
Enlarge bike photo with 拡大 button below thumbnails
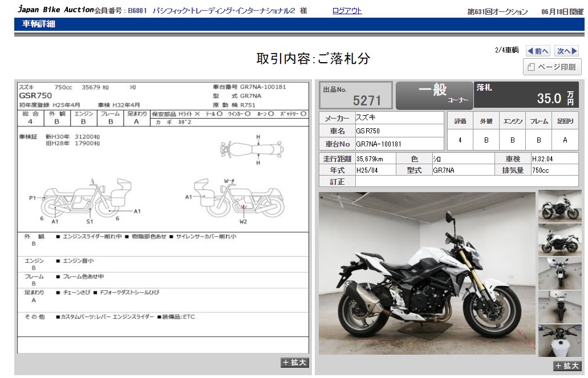[x=567, y=365]
